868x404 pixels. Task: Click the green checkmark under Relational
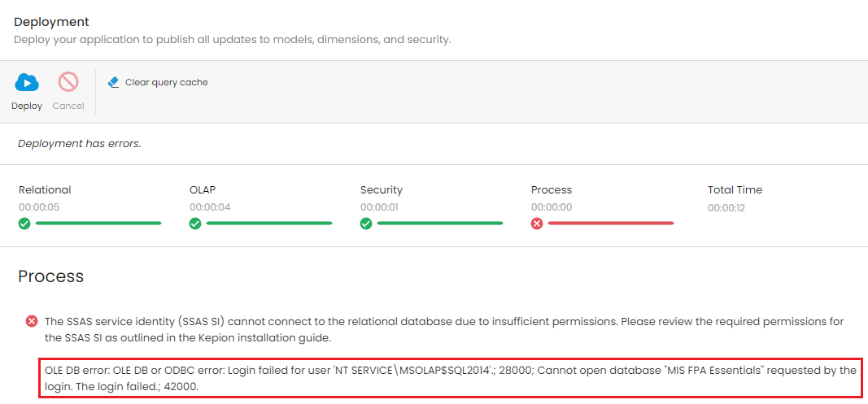tap(24, 224)
